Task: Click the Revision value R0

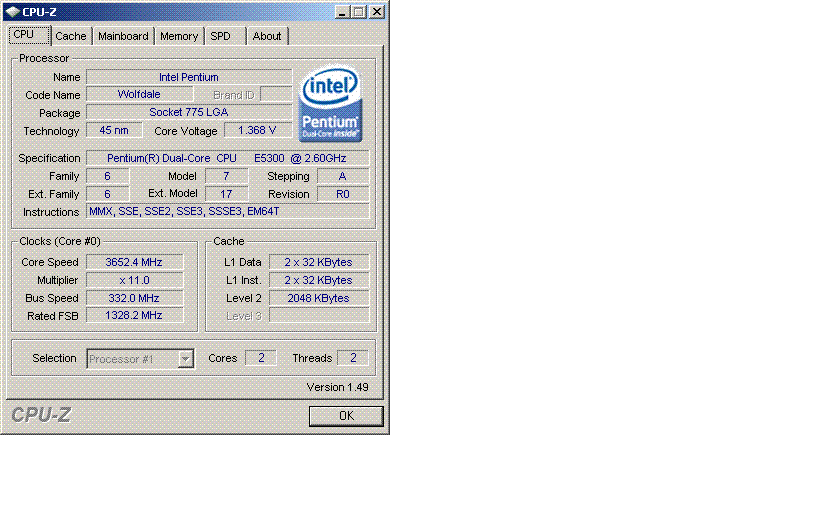Action: click(343, 194)
